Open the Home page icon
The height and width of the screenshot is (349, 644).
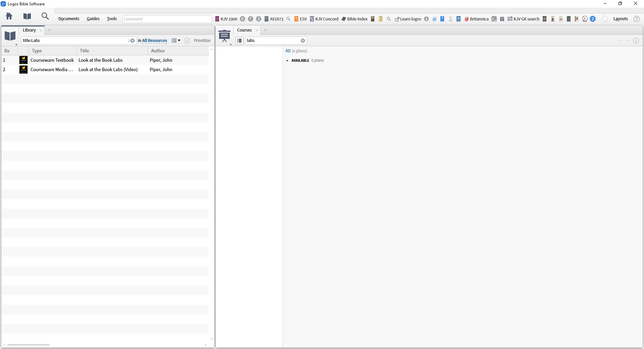[9, 16]
